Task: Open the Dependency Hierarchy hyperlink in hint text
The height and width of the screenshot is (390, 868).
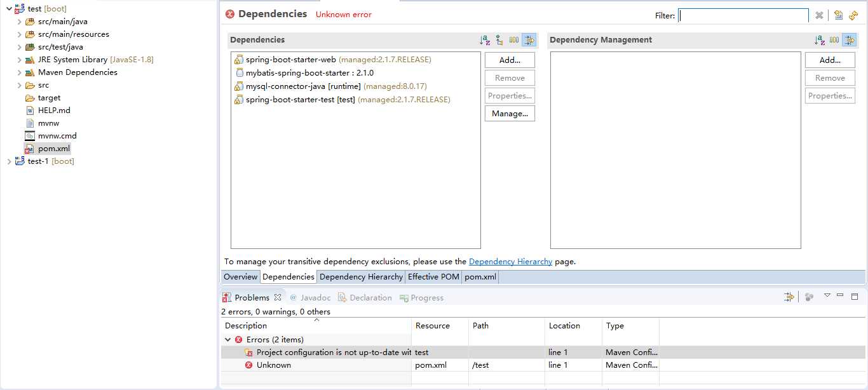Action: pos(510,262)
